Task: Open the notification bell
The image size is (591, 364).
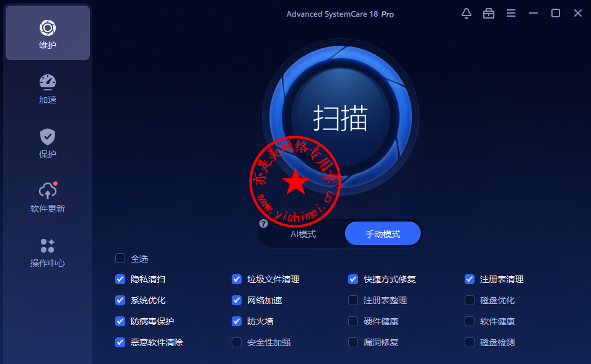Action: click(x=466, y=14)
